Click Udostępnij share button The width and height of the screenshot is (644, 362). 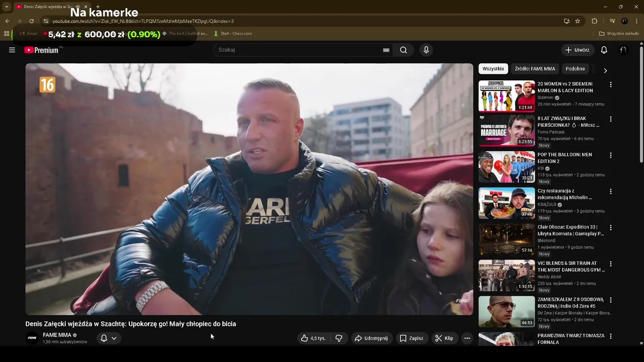371,338
